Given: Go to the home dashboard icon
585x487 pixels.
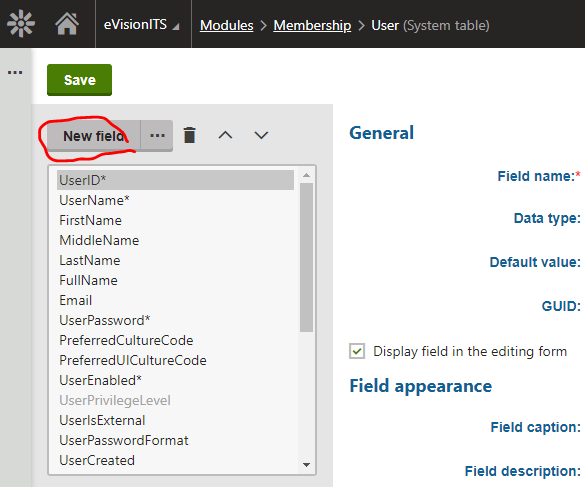Looking at the screenshot, I should point(67,24).
